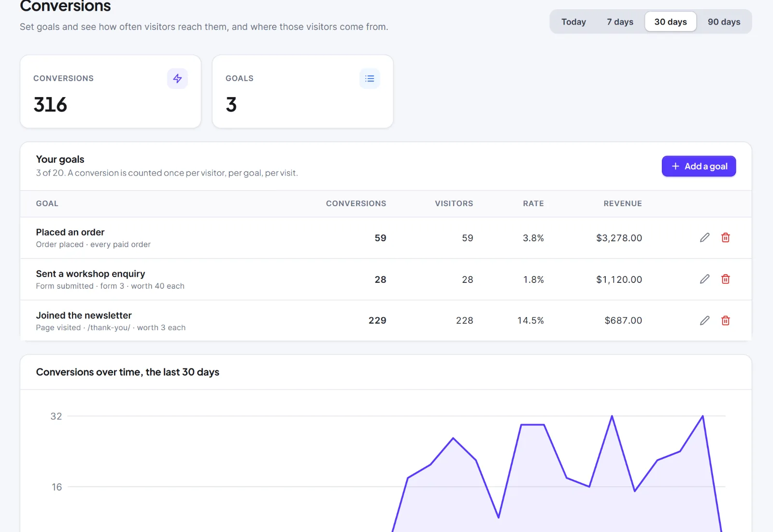The image size is (773, 532).
Task: Select the 30 days range
Action: click(x=671, y=22)
